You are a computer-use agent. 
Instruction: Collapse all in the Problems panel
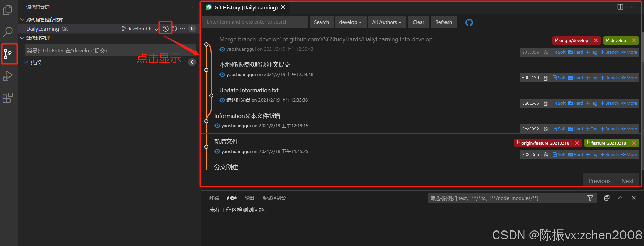click(x=607, y=198)
